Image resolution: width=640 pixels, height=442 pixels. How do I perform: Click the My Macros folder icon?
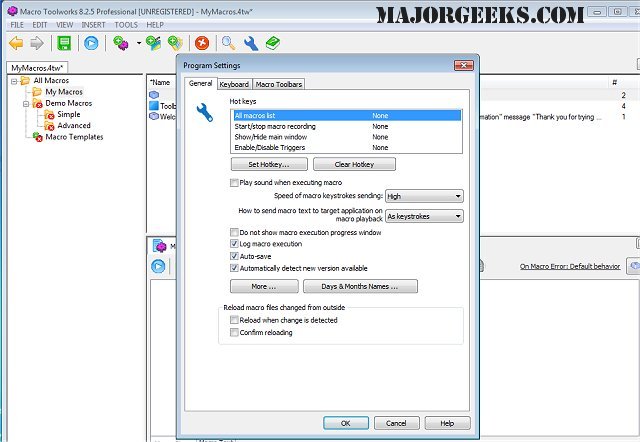tap(37, 92)
